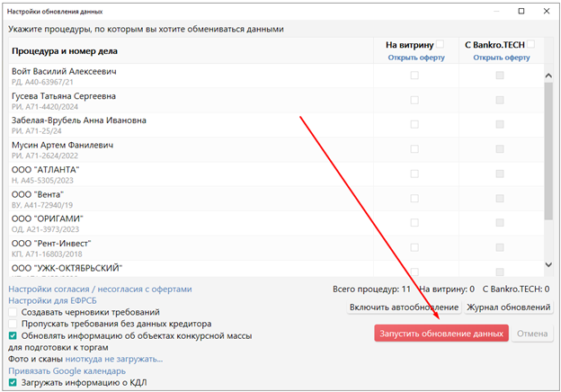The width and height of the screenshot is (561, 392).
Task: Check С Bankro.TECH box for ООО "АТЛАНТА"
Action: pos(500,174)
